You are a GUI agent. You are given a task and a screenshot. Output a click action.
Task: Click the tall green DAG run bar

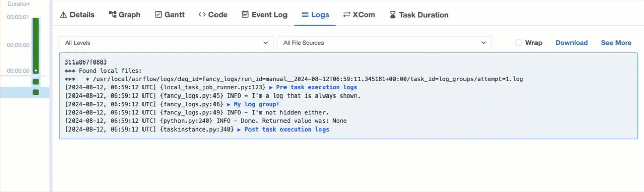coord(35,46)
